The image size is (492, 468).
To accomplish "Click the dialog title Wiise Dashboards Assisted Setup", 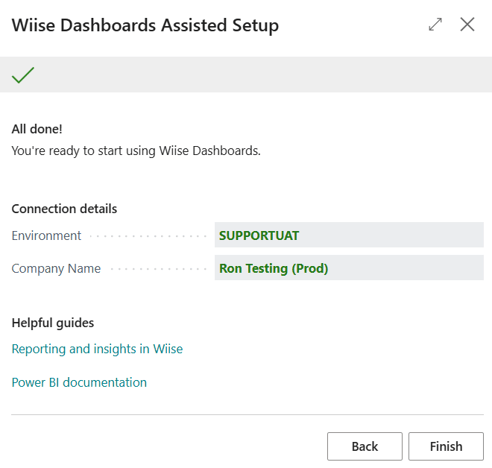I will (145, 25).
